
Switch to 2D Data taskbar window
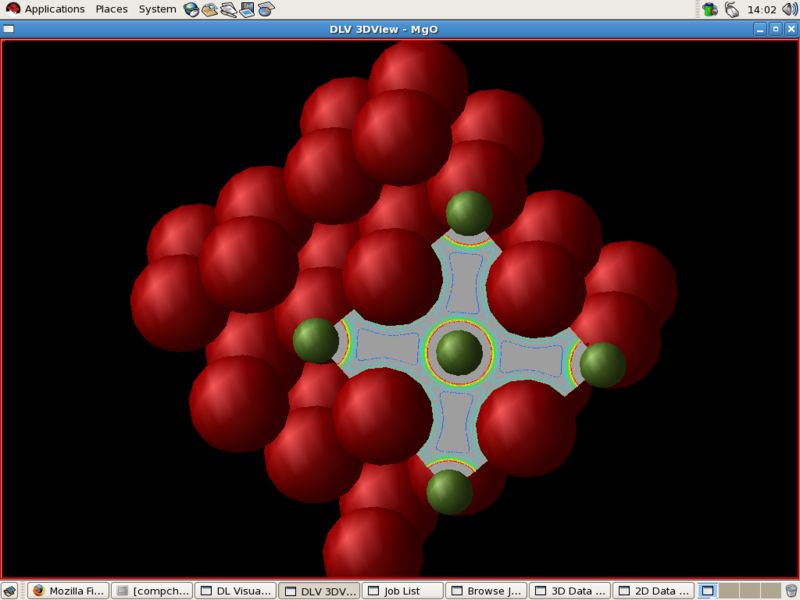(x=654, y=591)
